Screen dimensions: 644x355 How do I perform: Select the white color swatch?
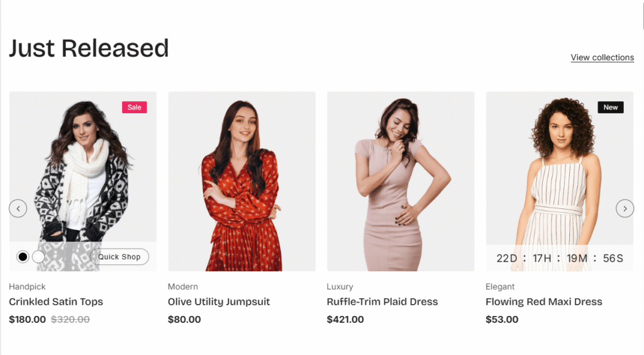point(38,257)
